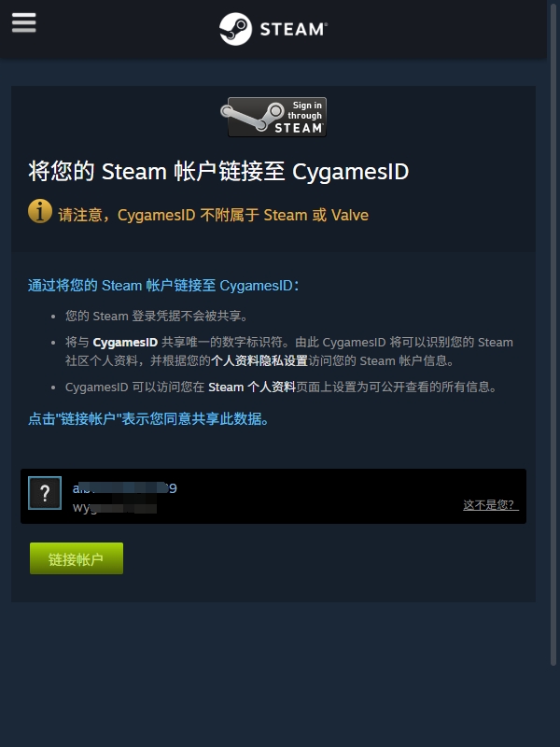The image size is (560, 747).
Task: Click the page's vertical scrollbar
Action: click(x=553, y=333)
